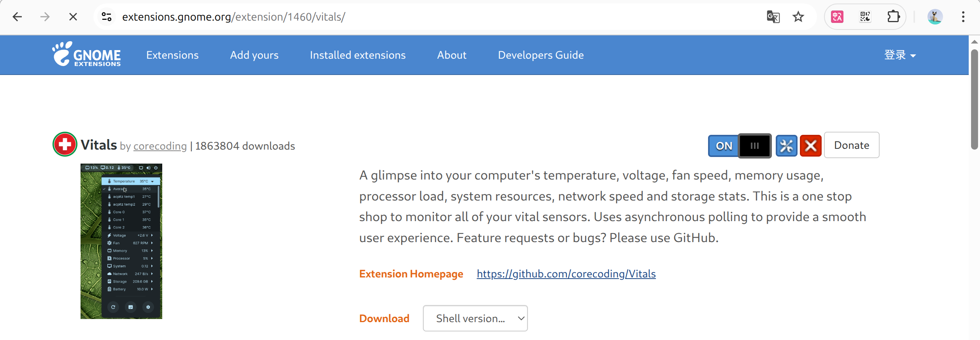Open the Vitals extension settings wrench icon

click(786, 146)
